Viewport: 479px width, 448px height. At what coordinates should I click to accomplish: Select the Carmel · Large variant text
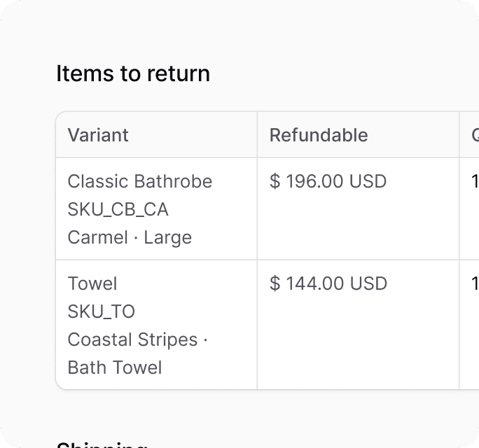click(130, 237)
